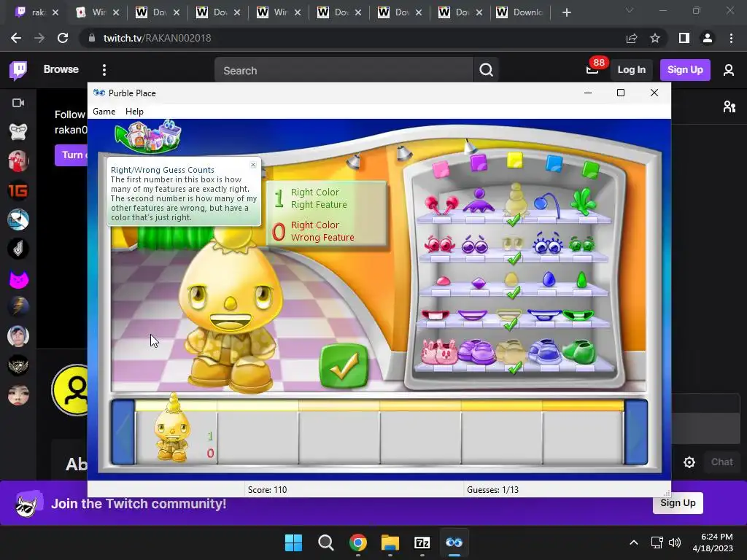Select the blue color swatch on shelf
This screenshot has width=747, height=560.
click(554, 163)
